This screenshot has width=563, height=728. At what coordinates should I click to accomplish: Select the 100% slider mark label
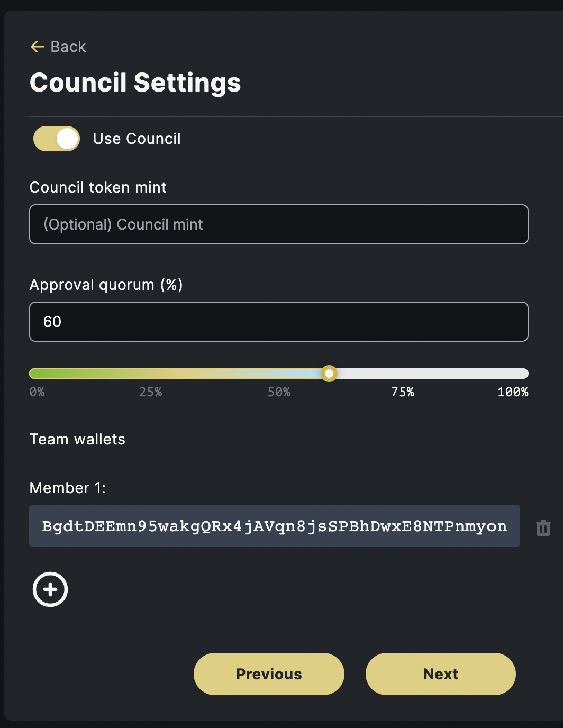click(x=513, y=392)
